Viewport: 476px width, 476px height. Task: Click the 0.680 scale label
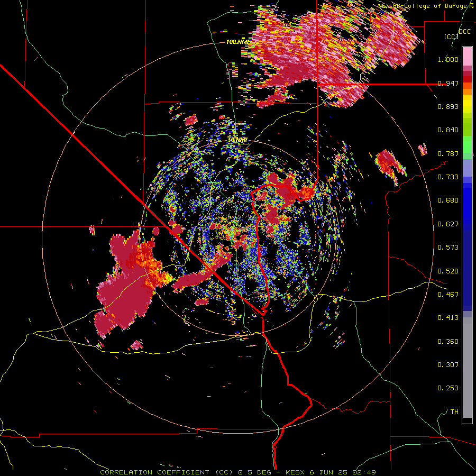coord(448,200)
